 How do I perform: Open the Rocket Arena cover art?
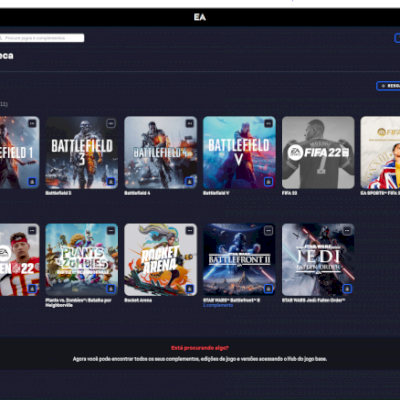(x=160, y=260)
